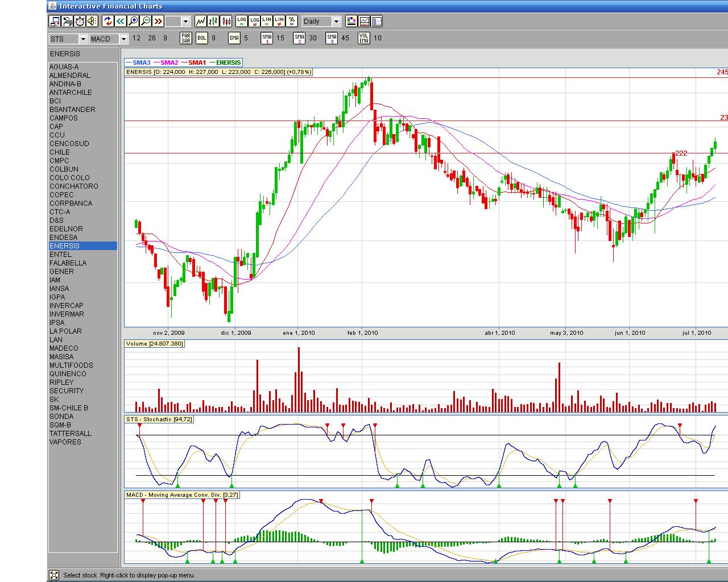Screen dimensions: 728x582
Task: Click the refresh arrows icon
Action: point(108,22)
